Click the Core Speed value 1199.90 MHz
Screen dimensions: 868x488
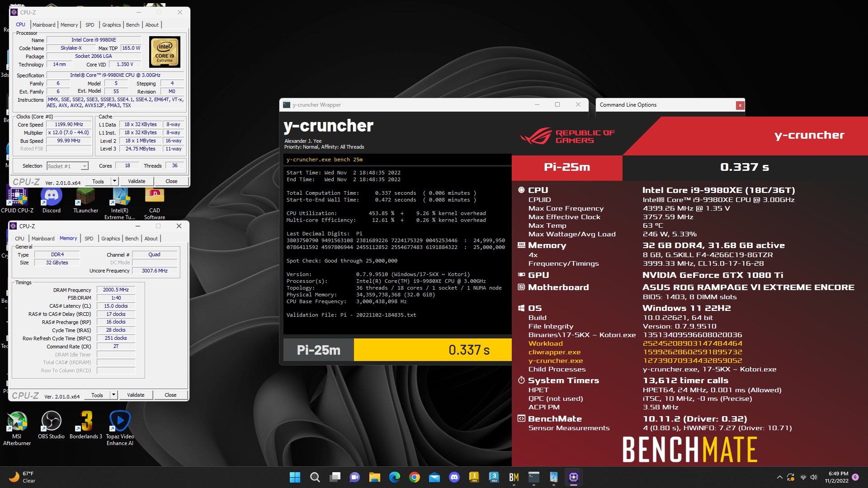click(69, 124)
